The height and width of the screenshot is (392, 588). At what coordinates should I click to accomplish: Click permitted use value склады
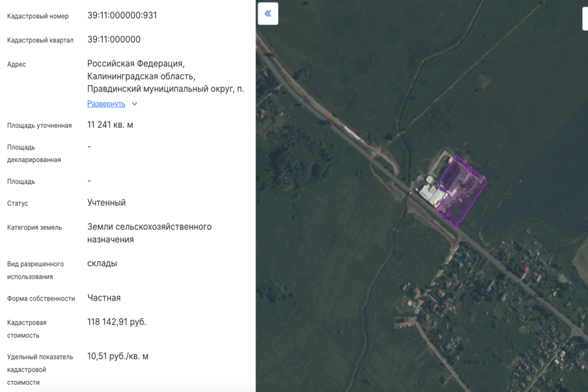point(102,263)
